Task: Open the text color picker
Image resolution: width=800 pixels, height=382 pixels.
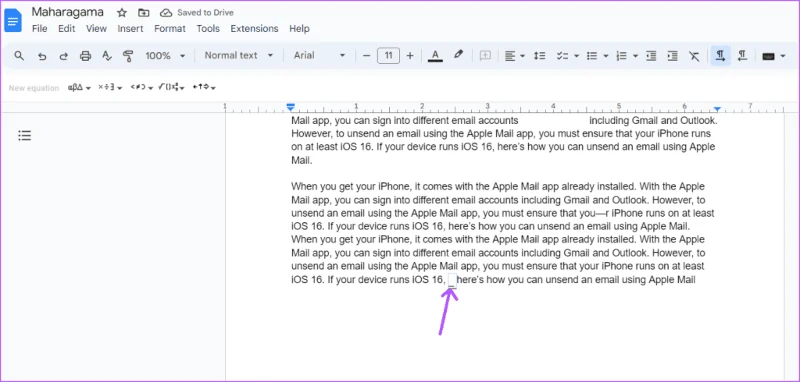Action: 435,56
